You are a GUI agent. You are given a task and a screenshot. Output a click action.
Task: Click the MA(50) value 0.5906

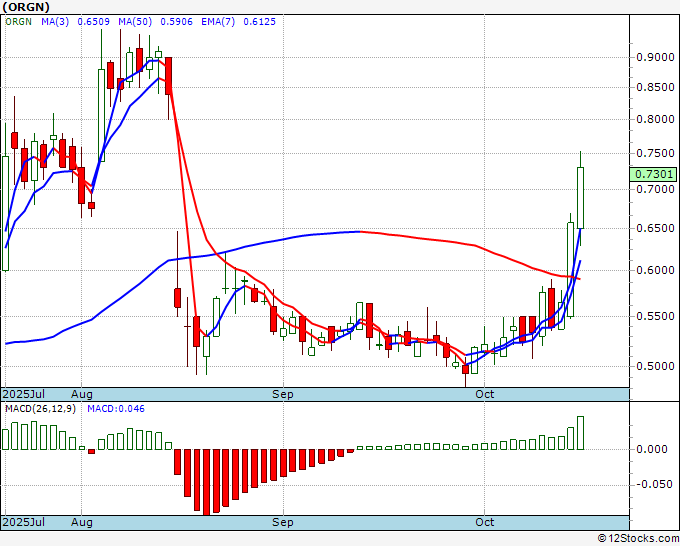pos(176,21)
